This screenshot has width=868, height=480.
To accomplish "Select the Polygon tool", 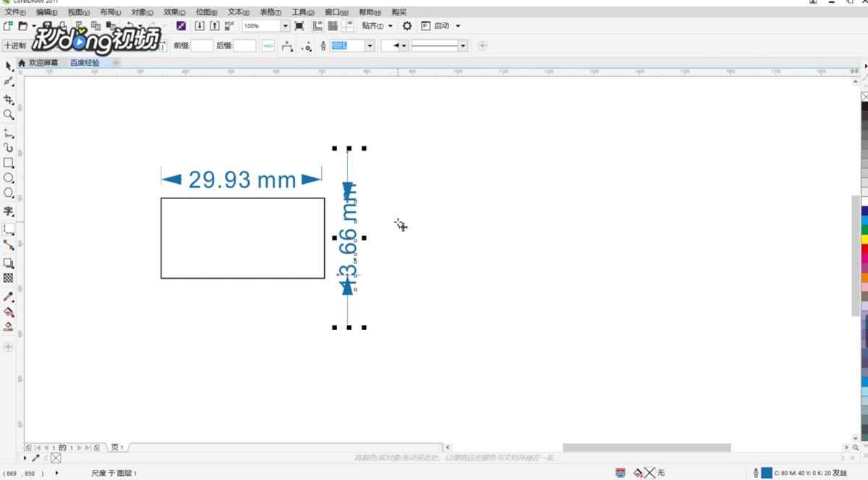I will point(9,193).
